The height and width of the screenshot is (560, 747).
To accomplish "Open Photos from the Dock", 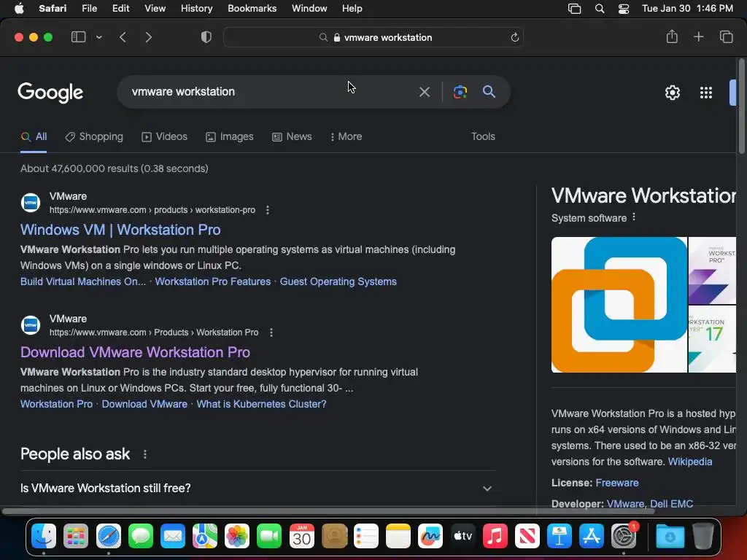I will 237,536.
